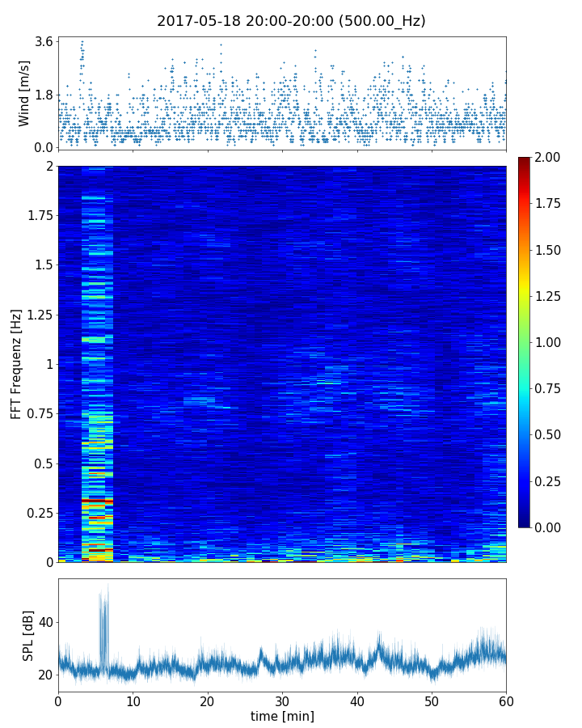Click the 0.75 tick on the FFT frequency axis
The height and width of the screenshot is (728, 582).
click(x=36, y=413)
